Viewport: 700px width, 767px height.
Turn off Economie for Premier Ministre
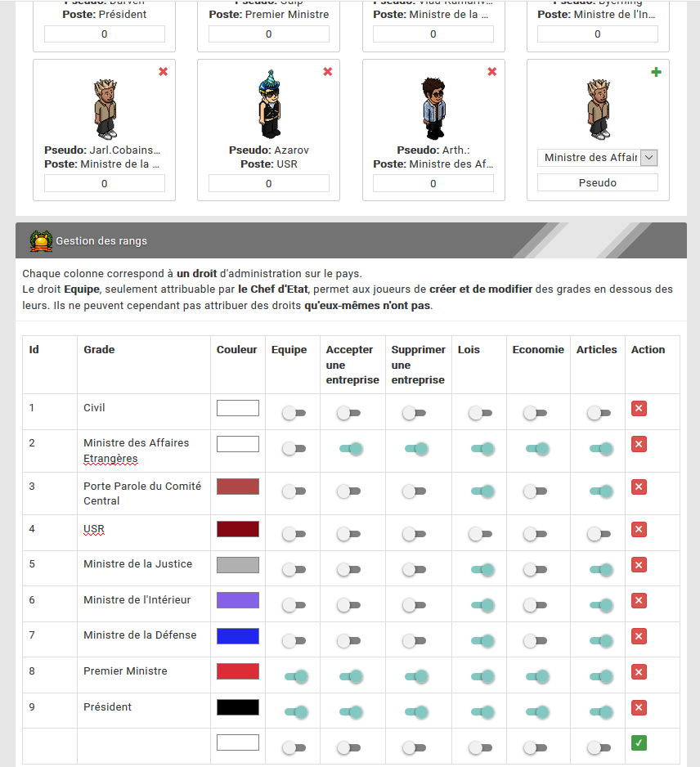click(537, 676)
